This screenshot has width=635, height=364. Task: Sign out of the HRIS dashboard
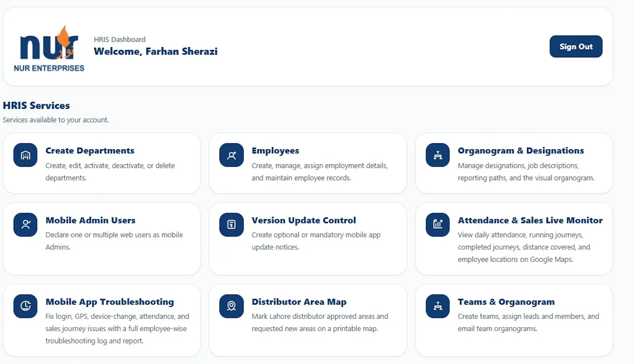click(576, 46)
